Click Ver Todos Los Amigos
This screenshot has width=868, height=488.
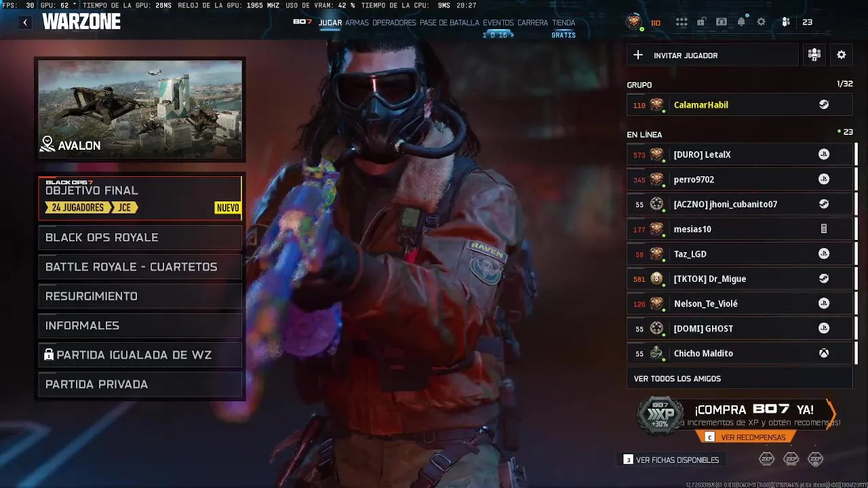point(739,378)
